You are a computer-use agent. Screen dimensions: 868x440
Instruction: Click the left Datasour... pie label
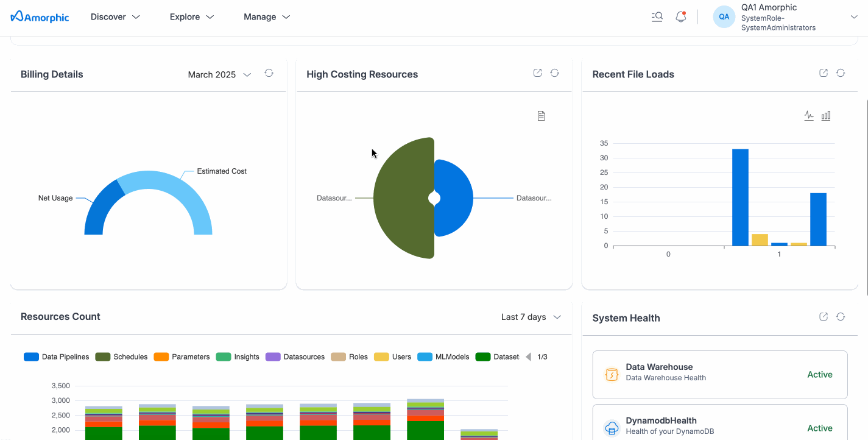point(334,198)
